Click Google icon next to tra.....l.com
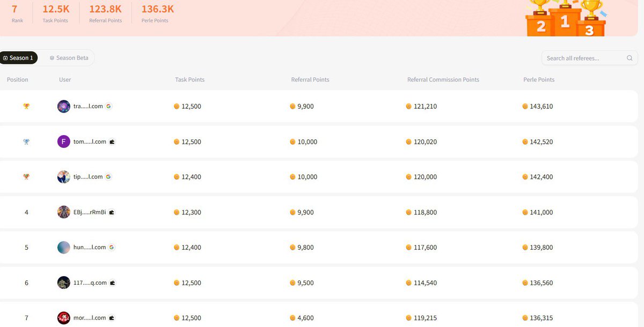Viewport: 644px width, 327px height. 108,106
